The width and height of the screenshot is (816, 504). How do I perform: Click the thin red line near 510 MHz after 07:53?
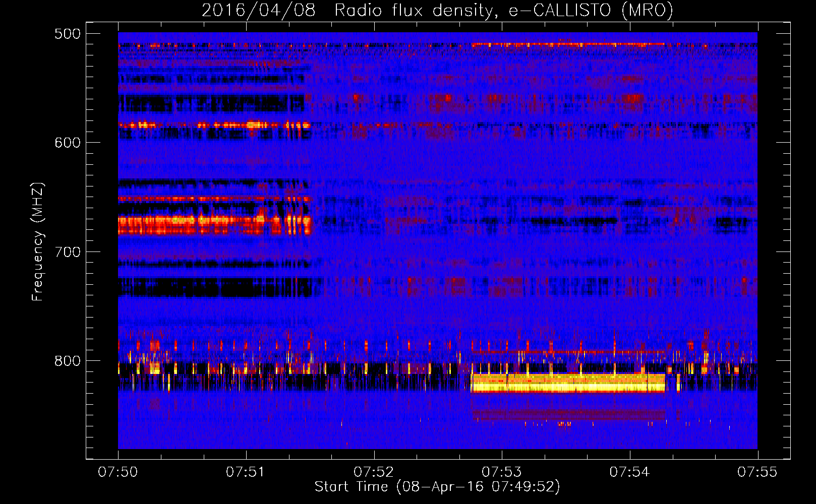[x=568, y=44]
